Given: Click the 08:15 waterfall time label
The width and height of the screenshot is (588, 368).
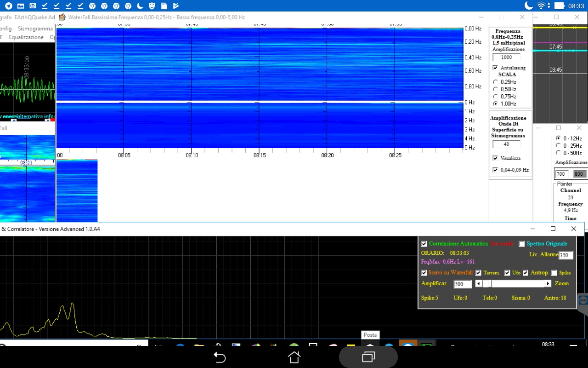Looking at the screenshot, I should pyautogui.click(x=260, y=155).
